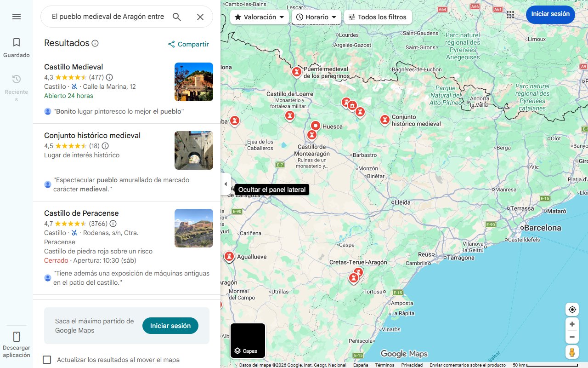View the Castillo de Peracense photo thumbnail

tap(193, 228)
